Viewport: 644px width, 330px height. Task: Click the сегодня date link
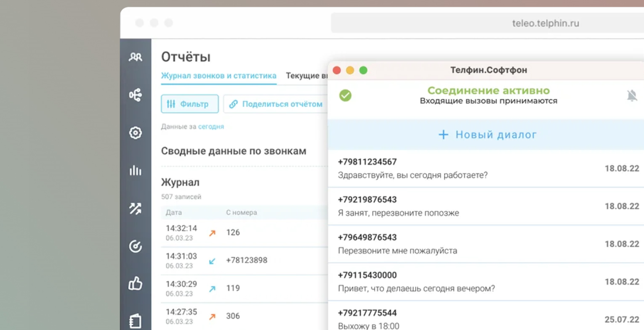211,127
